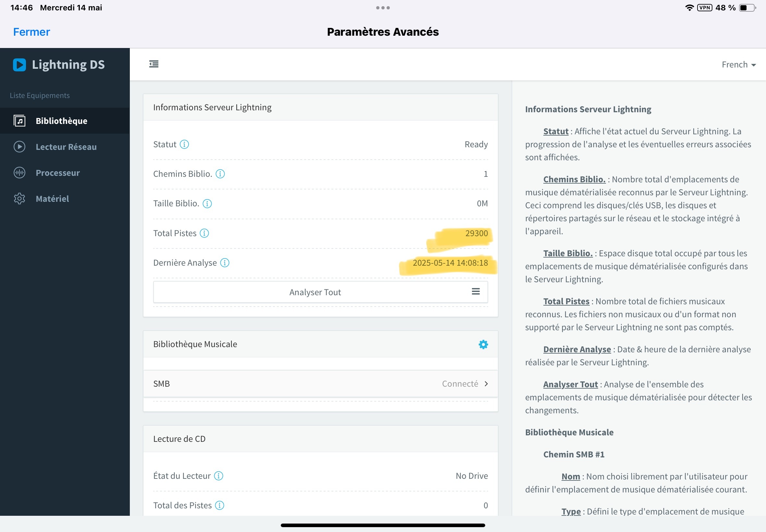Select Bibliothèque in the sidebar
Screen dimensions: 766x532
61,121
